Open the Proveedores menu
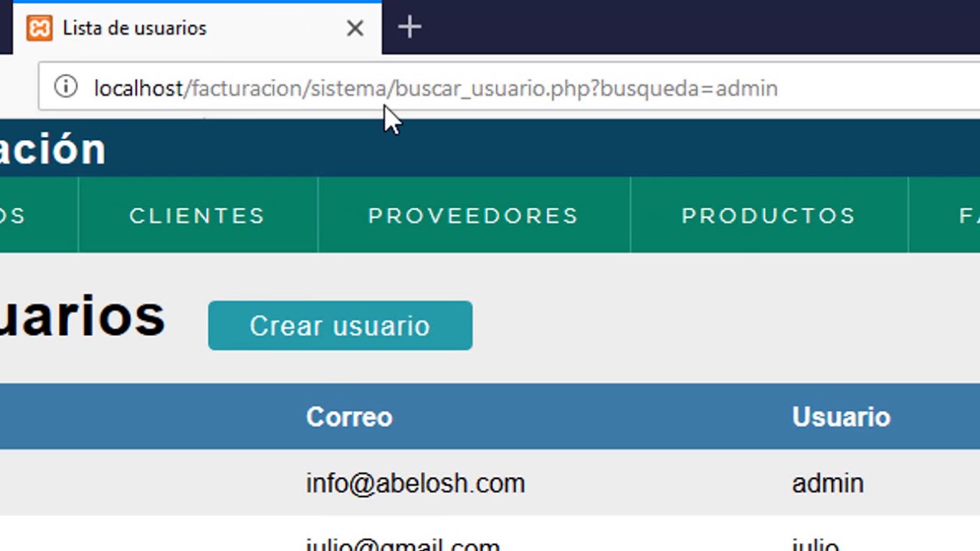 [x=473, y=215]
